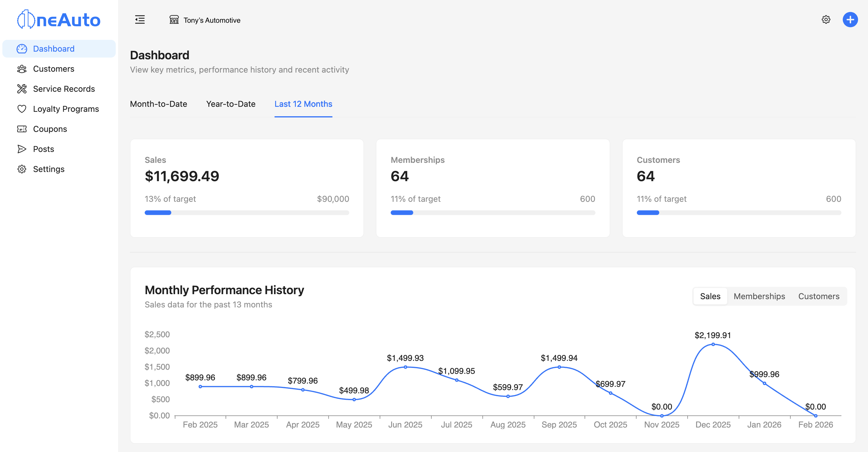
Task: Click the OneAuto logo
Action: [59, 19]
